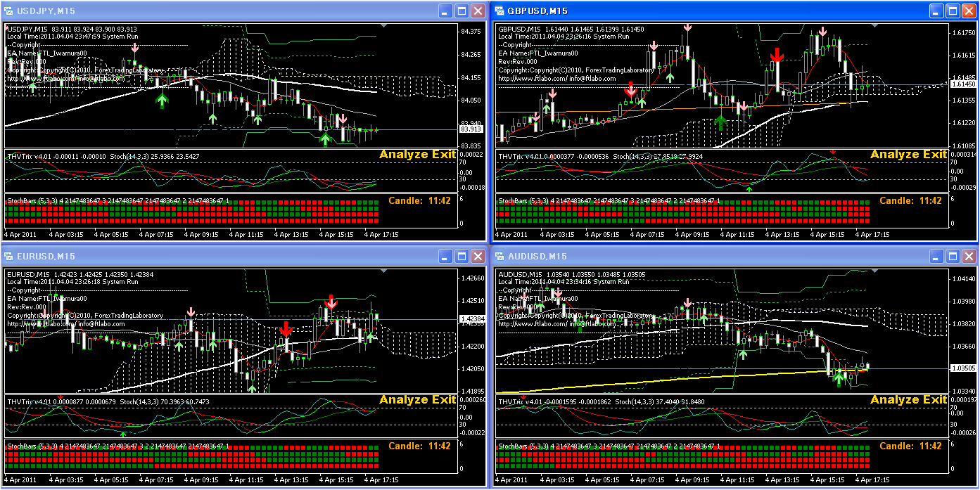The width and height of the screenshot is (980, 490).
Task: Open the AUDUSD,M15 window's title bar icon menu
Action: [x=500, y=256]
